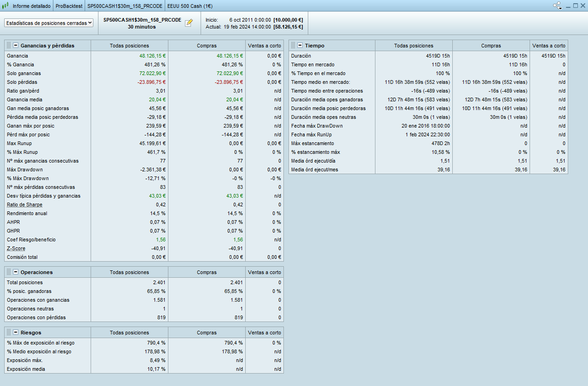This screenshot has width=588, height=386.
Task: Collapse the Operaciones section
Action: tap(16, 272)
